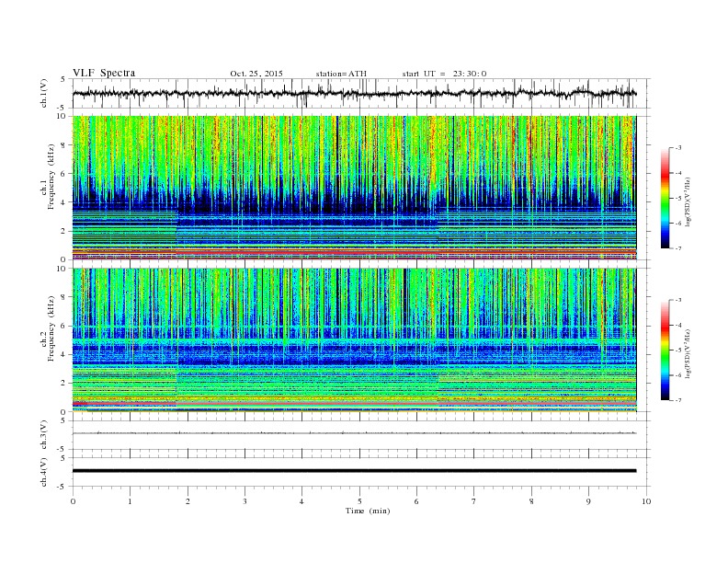Screen dimensions: 728x563
Task: Click the "6" tick on the time axis
Action: (x=416, y=501)
